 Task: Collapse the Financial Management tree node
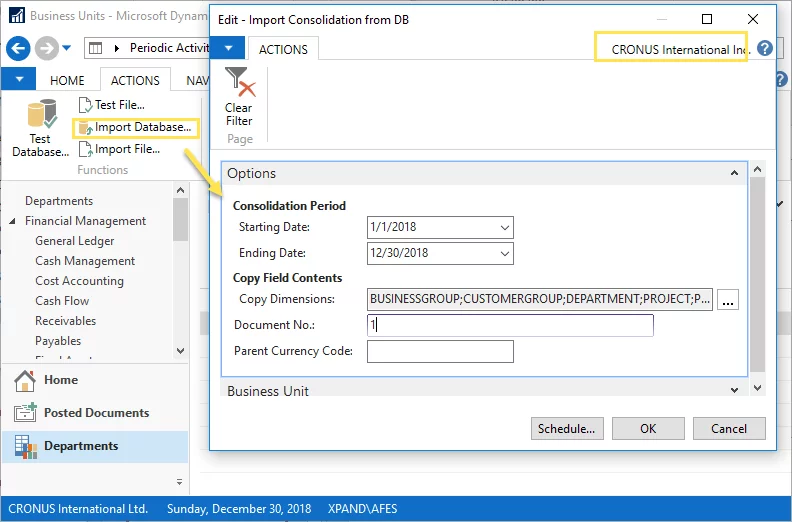tap(13, 221)
